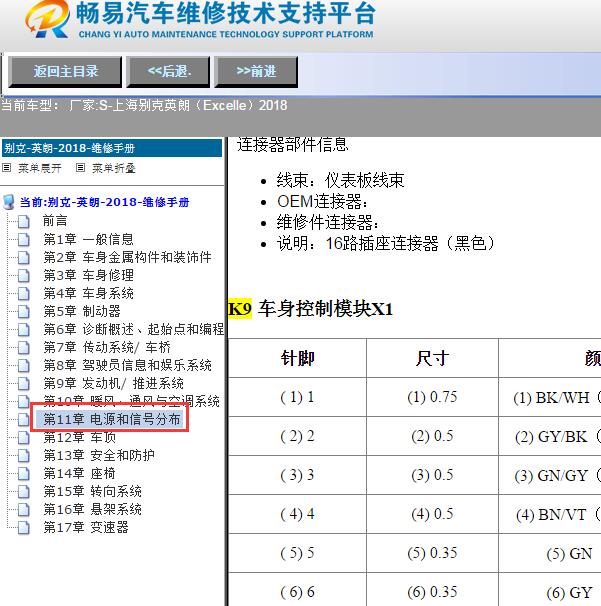Click the page icon for 第3章 车身修理
The width and height of the screenshot is (601, 606).
coord(24,276)
